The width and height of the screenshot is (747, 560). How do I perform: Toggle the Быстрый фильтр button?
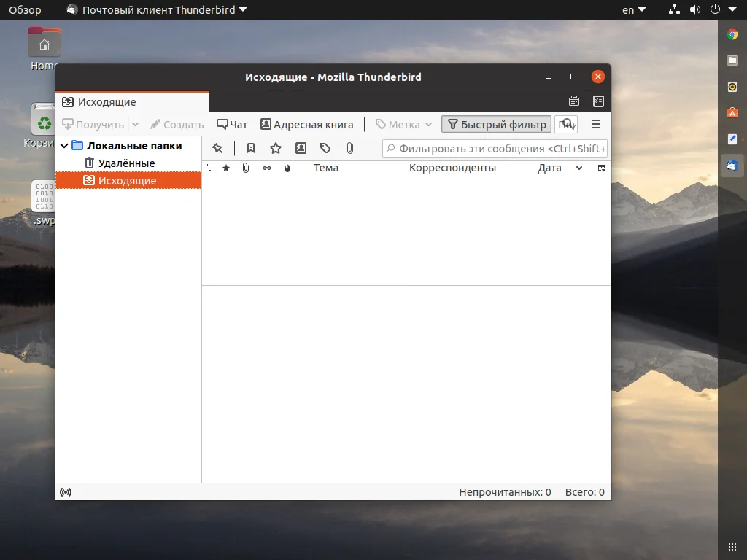pyautogui.click(x=496, y=125)
